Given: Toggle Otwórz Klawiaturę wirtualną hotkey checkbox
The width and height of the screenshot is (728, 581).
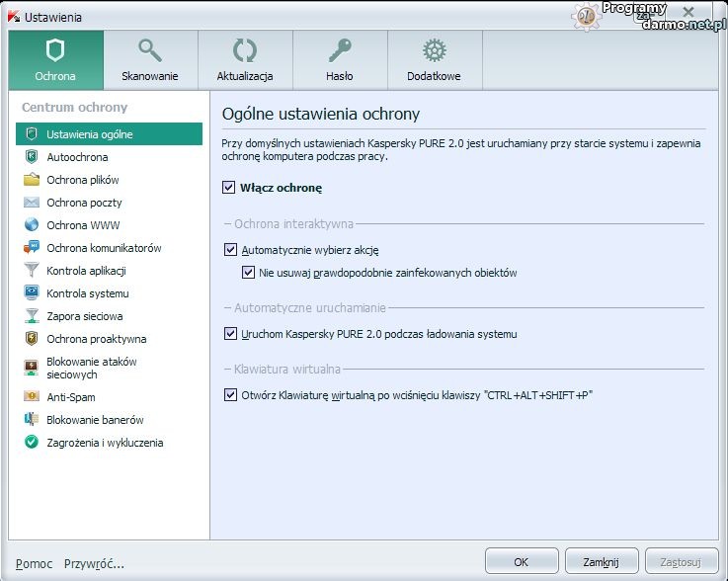Looking at the screenshot, I should point(230,395).
